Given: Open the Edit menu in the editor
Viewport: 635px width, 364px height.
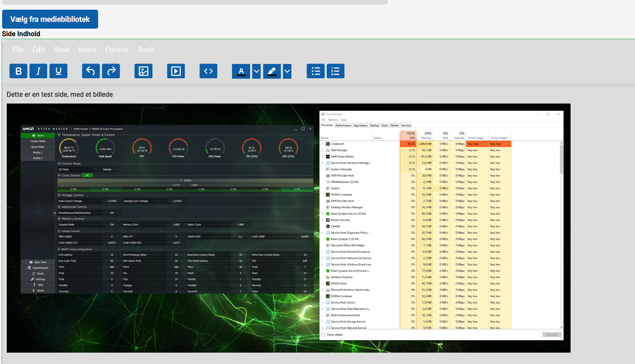Looking at the screenshot, I should click(x=38, y=50).
